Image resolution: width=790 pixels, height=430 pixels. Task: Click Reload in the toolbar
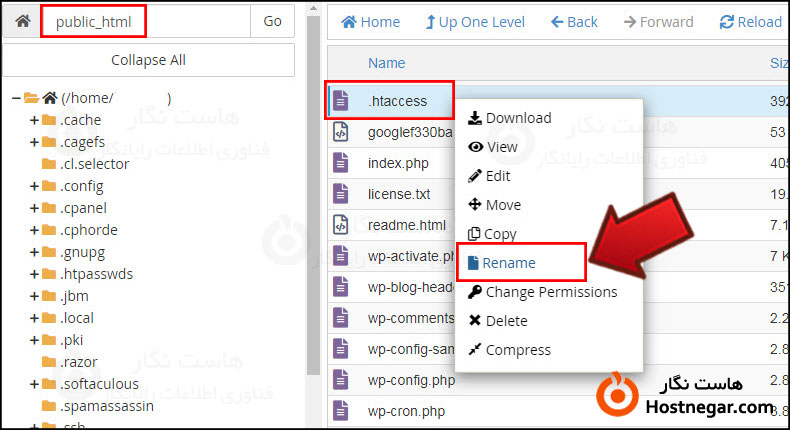(751, 22)
